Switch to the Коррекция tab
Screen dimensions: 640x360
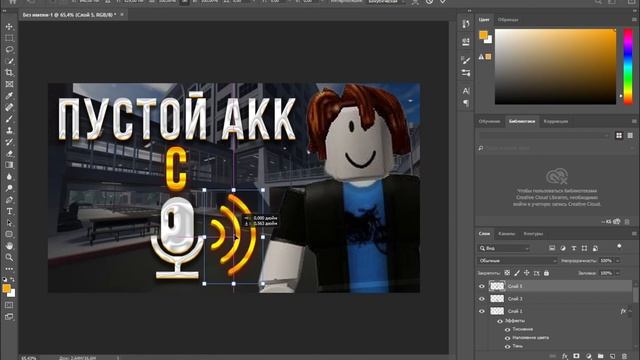pos(556,122)
